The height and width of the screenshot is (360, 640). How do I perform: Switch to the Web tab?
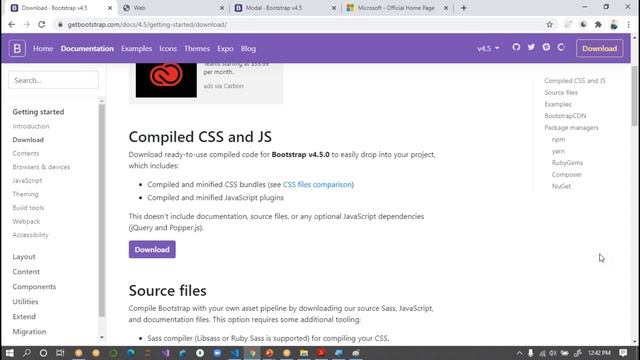(173, 8)
